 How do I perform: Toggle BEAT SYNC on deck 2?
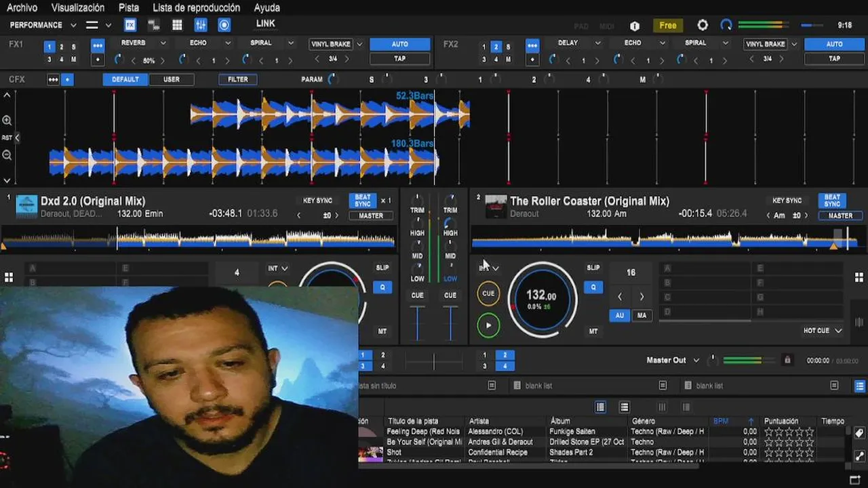(832, 201)
